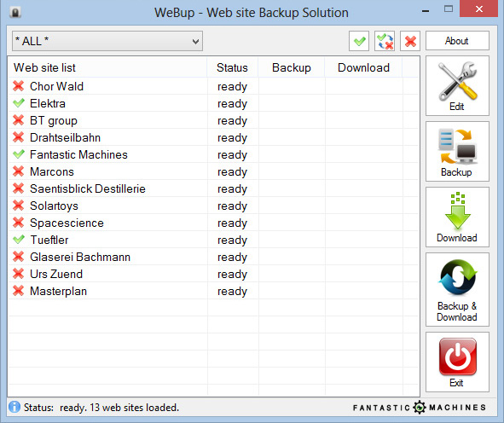Open the About button

457,41
